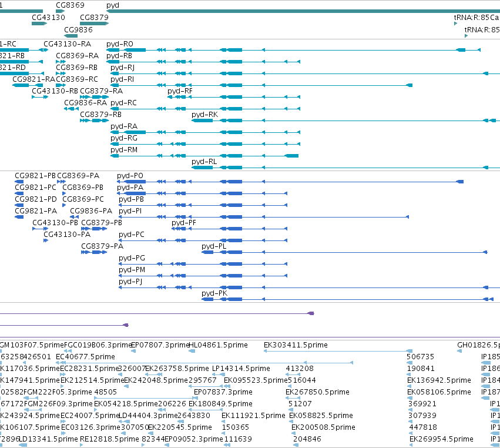Select the CG8369-PB protein label
Screen dimensions: 500x448
point(83,188)
